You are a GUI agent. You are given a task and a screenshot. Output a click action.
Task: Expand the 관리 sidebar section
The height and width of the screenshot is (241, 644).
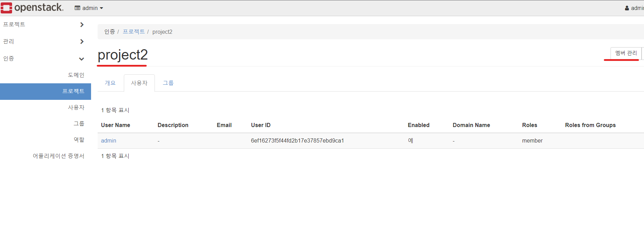tap(43, 41)
